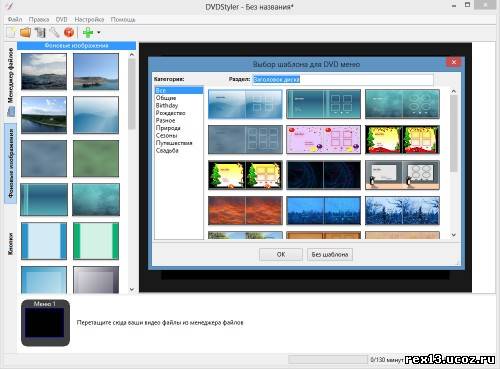500x369 pixels.
Task: Open project with the folder icon
Action: click(25, 32)
